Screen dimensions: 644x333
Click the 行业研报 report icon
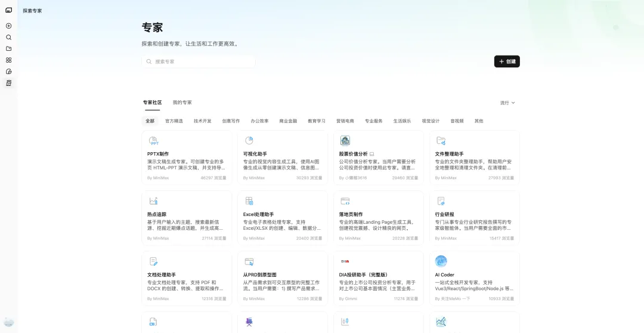(441, 201)
